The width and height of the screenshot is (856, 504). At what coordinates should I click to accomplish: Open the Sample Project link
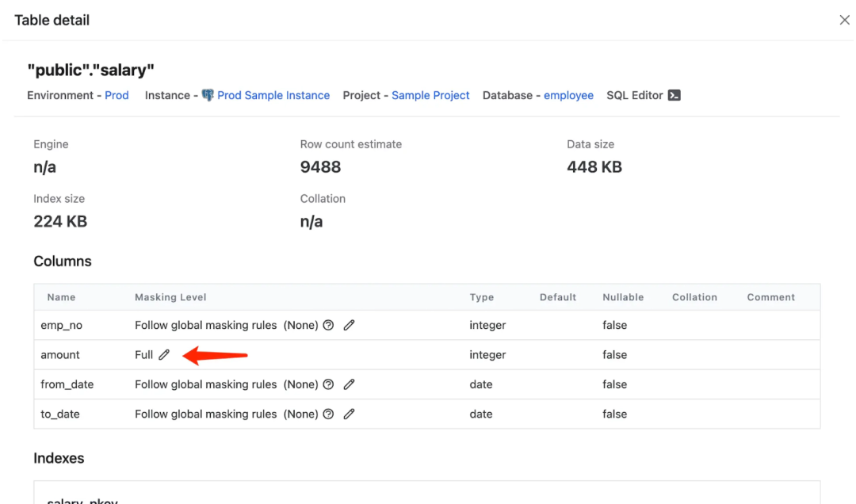pos(430,95)
